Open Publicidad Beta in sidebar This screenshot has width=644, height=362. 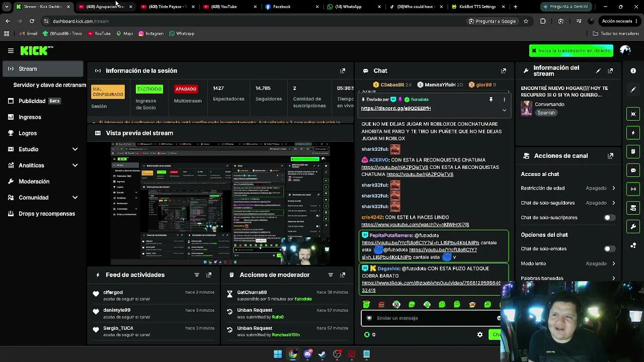pos(43,101)
